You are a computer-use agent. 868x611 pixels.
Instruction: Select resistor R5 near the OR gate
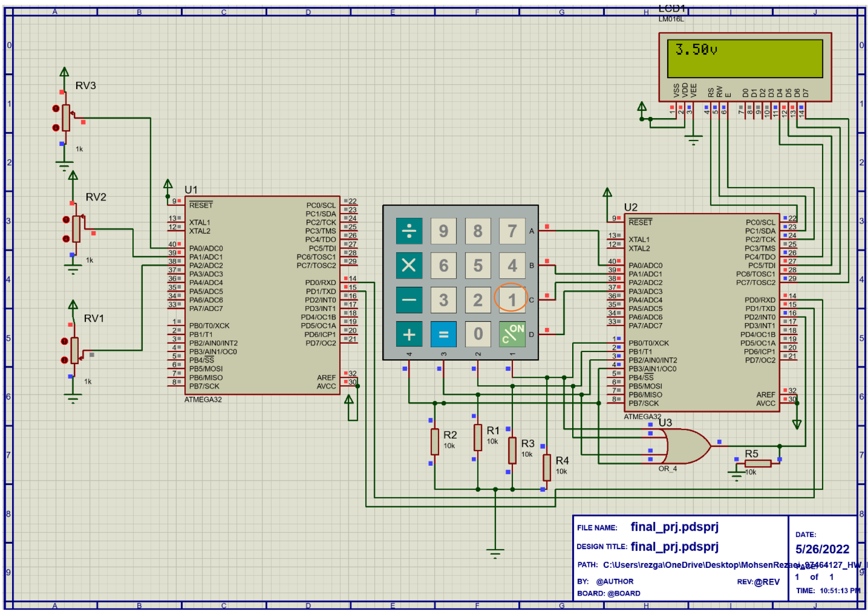pyautogui.click(x=758, y=463)
